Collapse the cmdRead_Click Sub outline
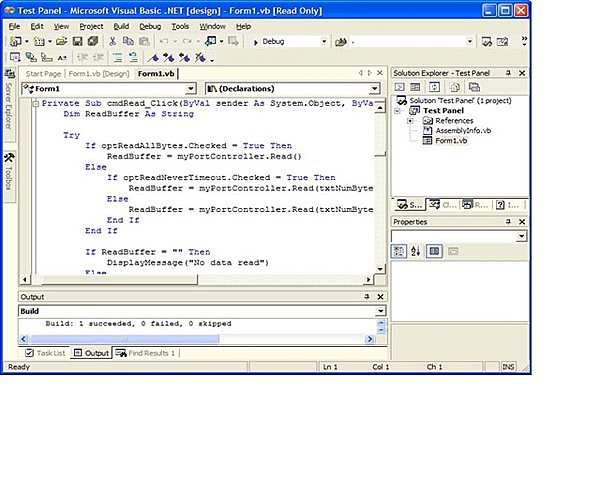 (36, 103)
